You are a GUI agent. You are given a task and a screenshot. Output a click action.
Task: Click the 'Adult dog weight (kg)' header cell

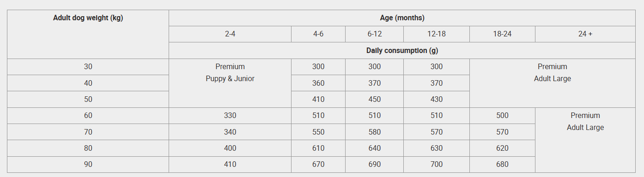point(88,34)
